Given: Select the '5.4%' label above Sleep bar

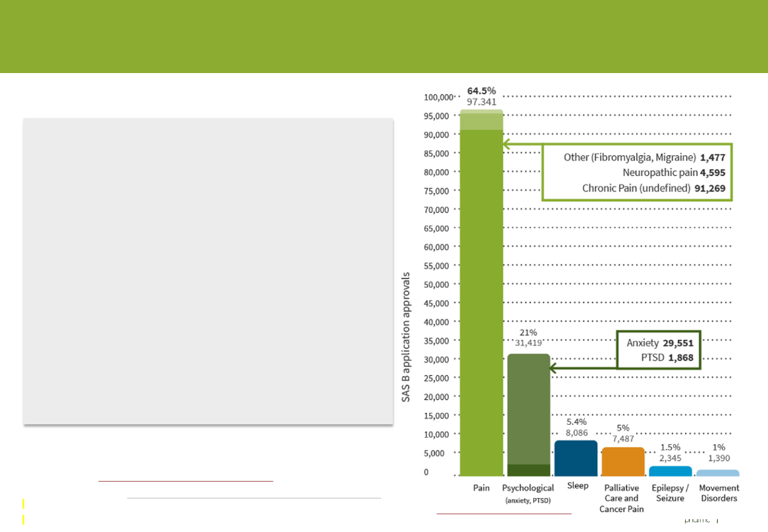Looking at the screenshot, I should [x=577, y=422].
